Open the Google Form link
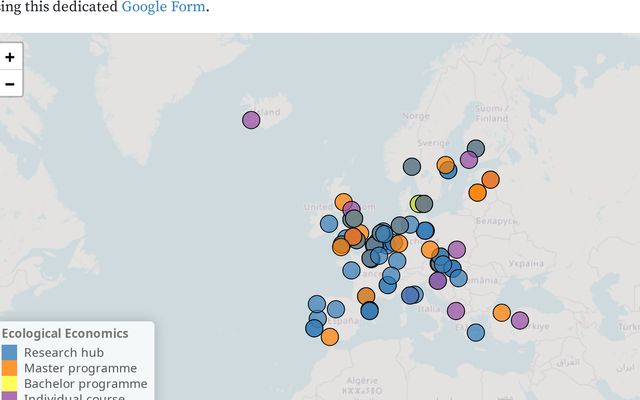This screenshot has width=640, height=400. [163, 7]
